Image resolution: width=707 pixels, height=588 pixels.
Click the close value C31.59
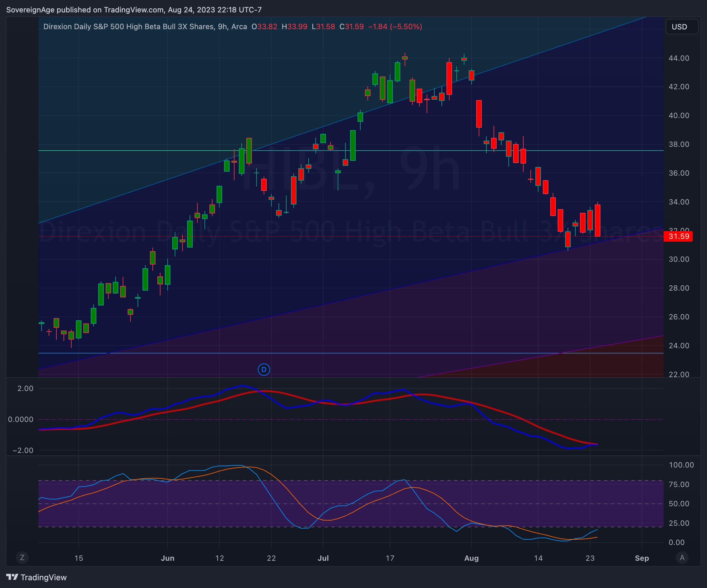pyautogui.click(x=351, y=27)
